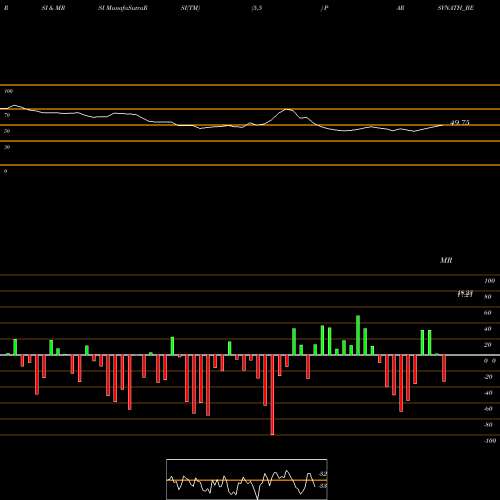Screen dimensions: 500x500
Task: Click the 40 label on the MR axis
Action: point(488,329)
